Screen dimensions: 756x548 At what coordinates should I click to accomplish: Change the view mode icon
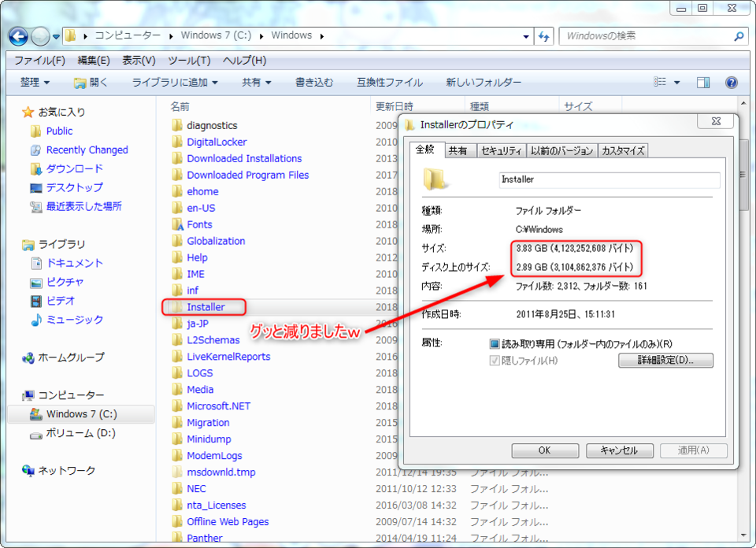660,82
